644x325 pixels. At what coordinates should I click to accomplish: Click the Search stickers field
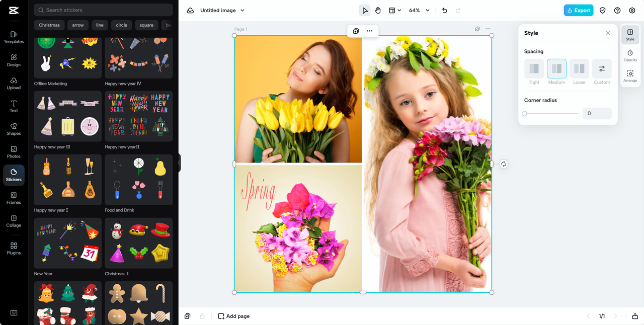[103, 10]
